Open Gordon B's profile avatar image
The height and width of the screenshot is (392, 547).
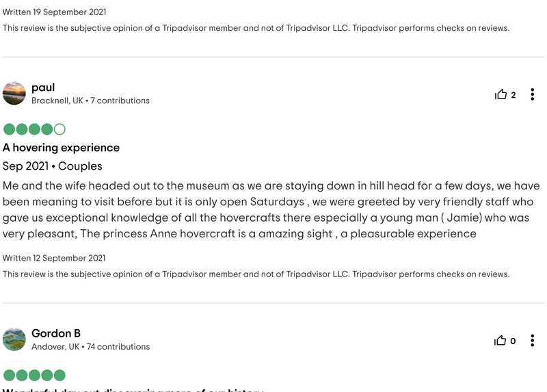tap(14, 339)
